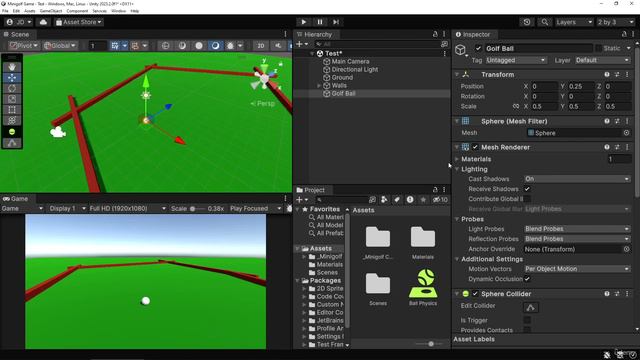Step one frame forward
The width and height of the screenshot is (640, 360).
tap(336, 22)
